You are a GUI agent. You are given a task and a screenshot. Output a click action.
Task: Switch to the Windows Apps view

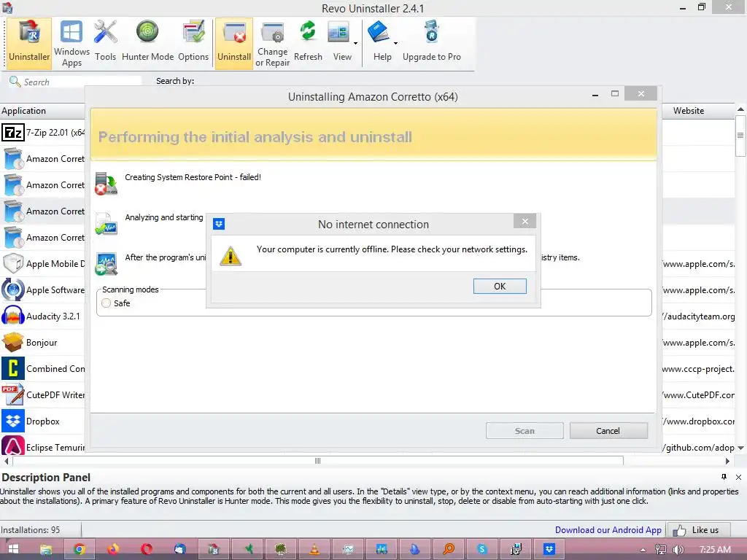[x=71, y=43]
